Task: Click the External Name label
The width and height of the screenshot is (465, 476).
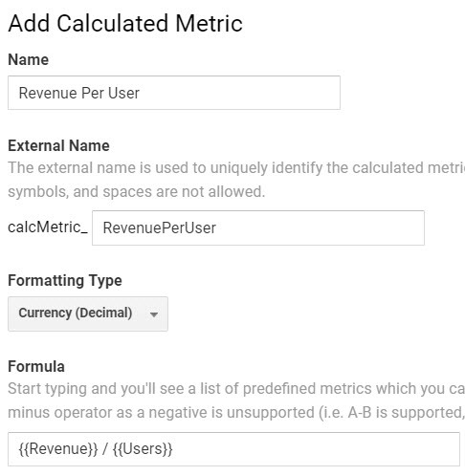Action: pos(58,145)
